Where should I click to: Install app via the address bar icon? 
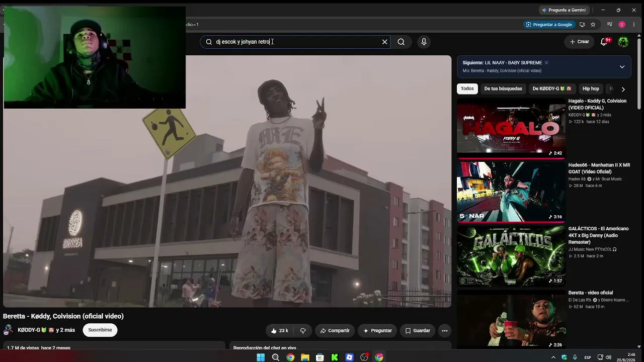point(582,25)
